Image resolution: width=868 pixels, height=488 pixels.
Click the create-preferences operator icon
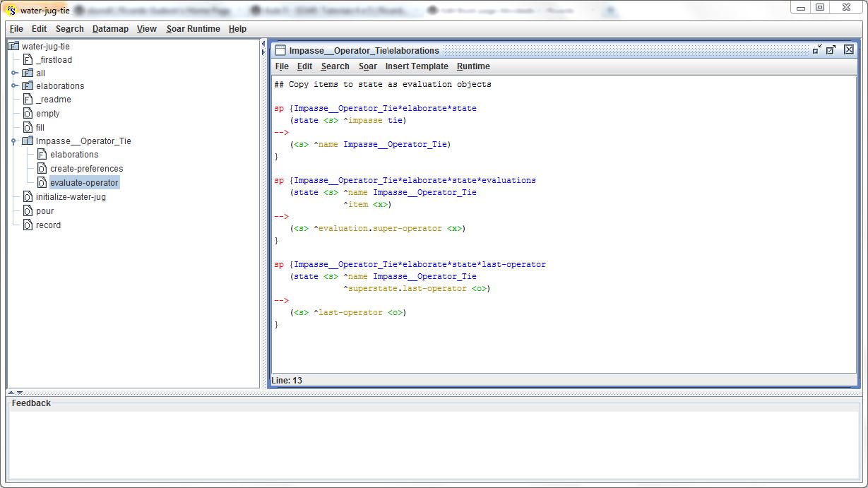point(42,169)
